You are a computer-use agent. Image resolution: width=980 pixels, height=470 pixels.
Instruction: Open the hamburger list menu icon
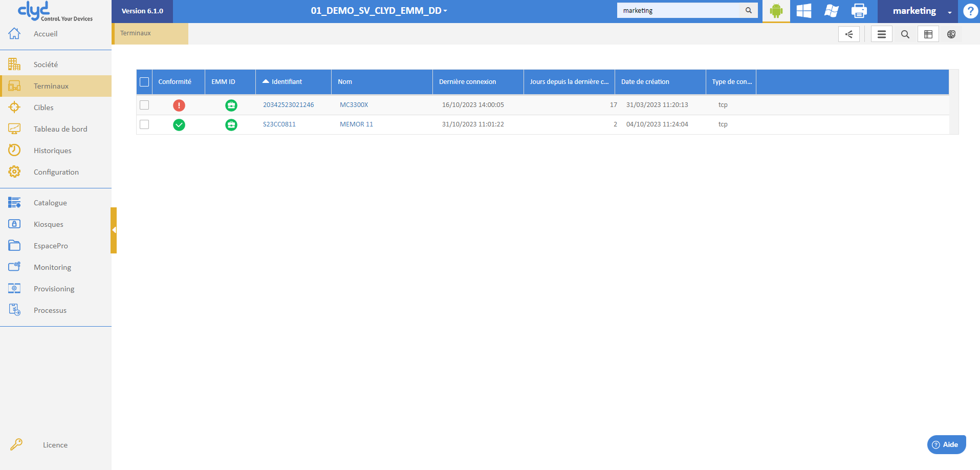882,34
